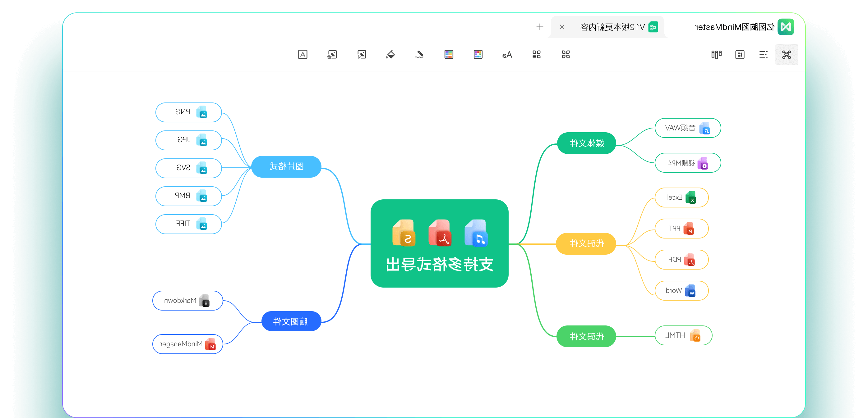The width and height of the screenshot is (868, 418).
Task: Click green Excel icon on Excel node
Action: click(x=691, y=198)
